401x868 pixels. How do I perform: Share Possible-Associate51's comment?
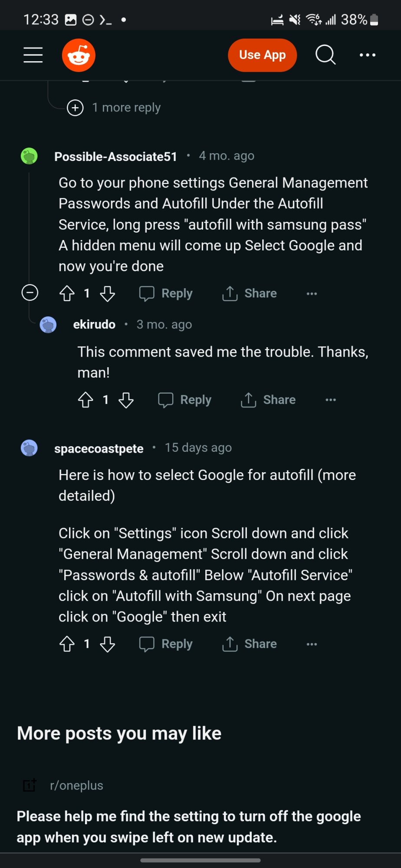[x=250, y=293]
